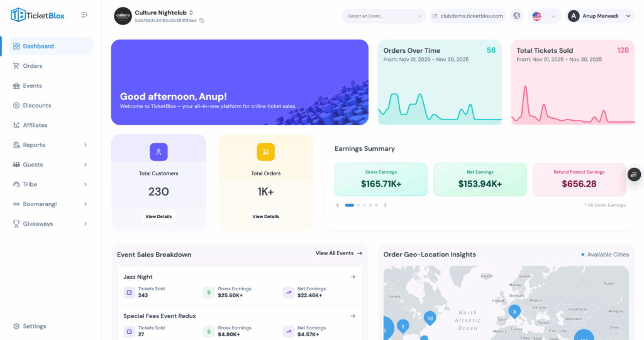Click the Refund Protect Earnings $656.28 card
The height and width of the screenshot is (340, 644).
579,180
